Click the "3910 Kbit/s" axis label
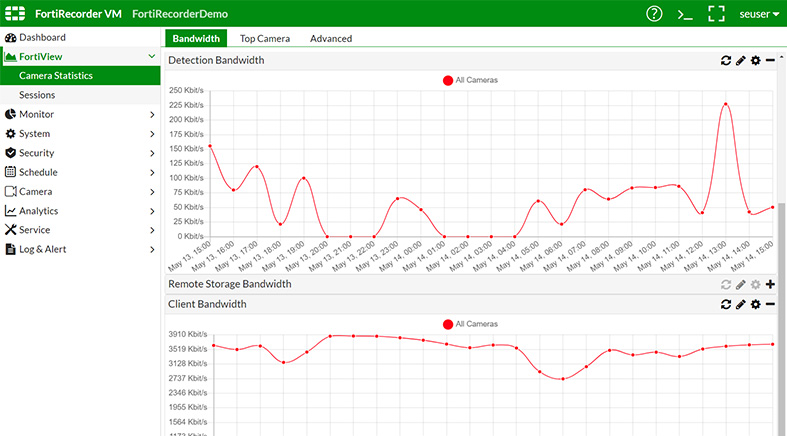The width and height of the screenshot is (787, 436). click(x=188, y=334)
